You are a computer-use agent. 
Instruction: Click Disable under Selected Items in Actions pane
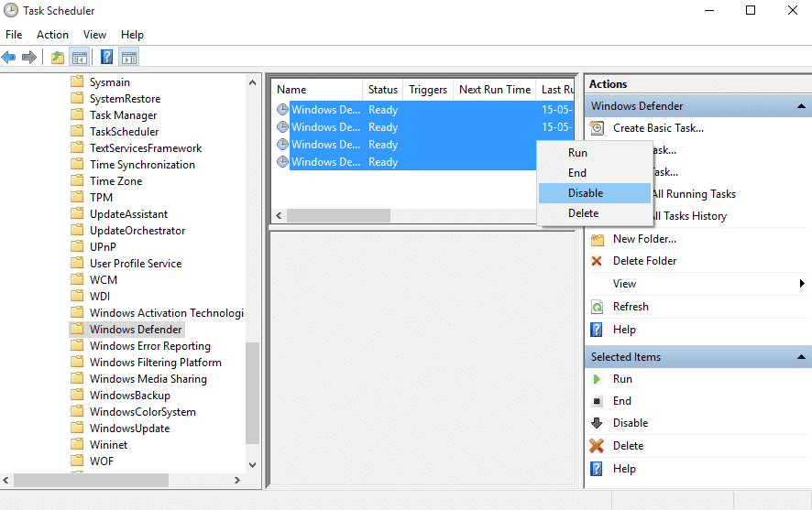(630, 423)
